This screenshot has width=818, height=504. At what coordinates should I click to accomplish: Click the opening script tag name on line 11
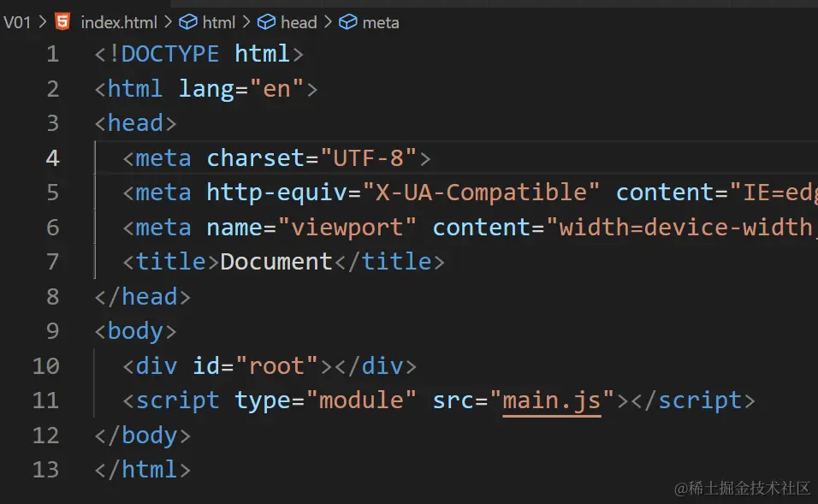coord(177,400)
